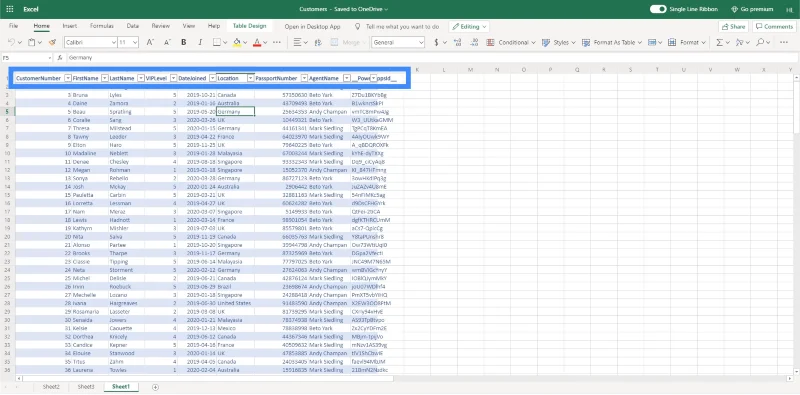Screen dimensions: 800x395
Task: Select the Format Painter brush icon
Action: point(52,42)
